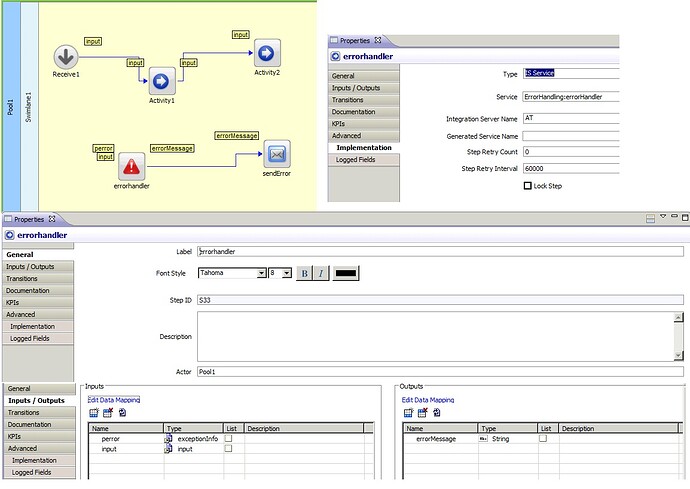The image size is (690, 489).
Task: Click inside the Description text area
Action: click(436, 336)
